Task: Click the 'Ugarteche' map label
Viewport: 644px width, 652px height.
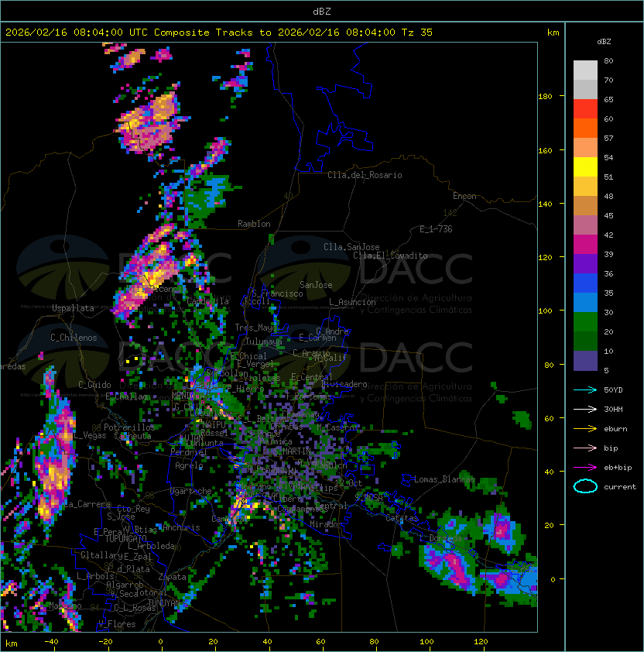Action: [191, 491]
